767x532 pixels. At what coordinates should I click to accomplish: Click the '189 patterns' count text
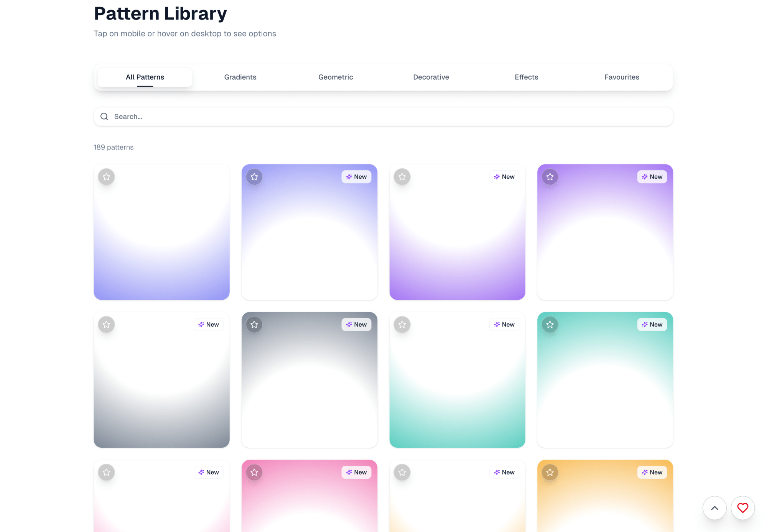coord(114,147)
